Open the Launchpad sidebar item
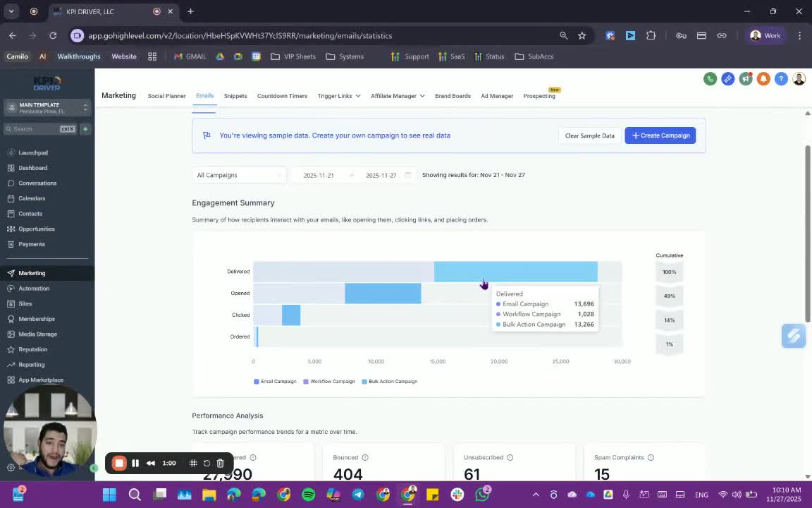Screen dimensions: 812x508 pyautogui.click(x=33, y=153)
